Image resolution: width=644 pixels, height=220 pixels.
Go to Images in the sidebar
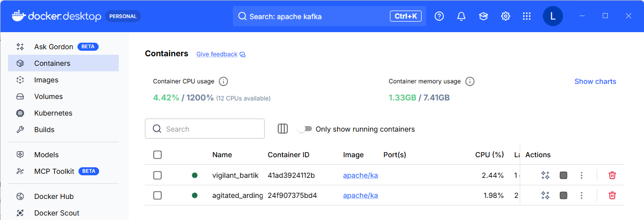[x=46, y=80]
